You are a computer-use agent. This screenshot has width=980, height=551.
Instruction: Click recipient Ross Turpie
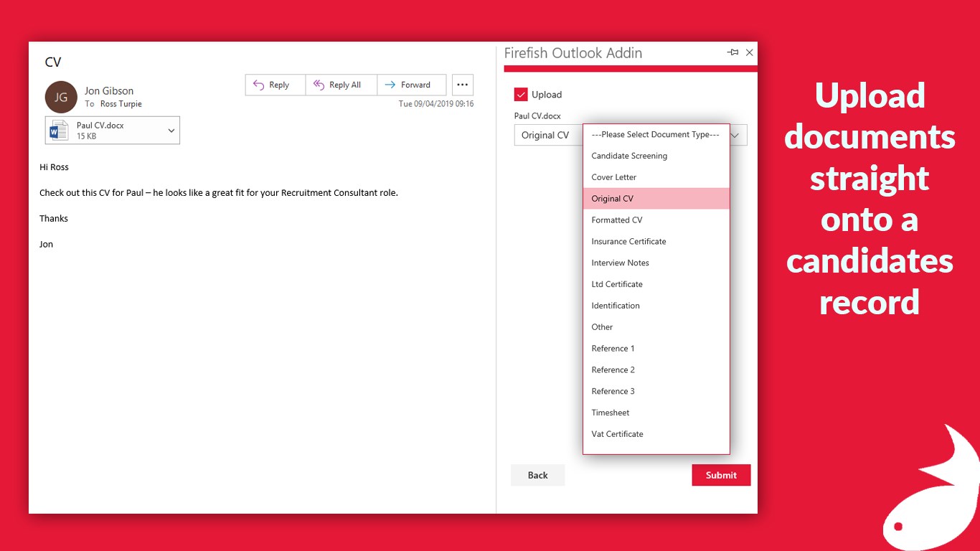pos(121,104)
